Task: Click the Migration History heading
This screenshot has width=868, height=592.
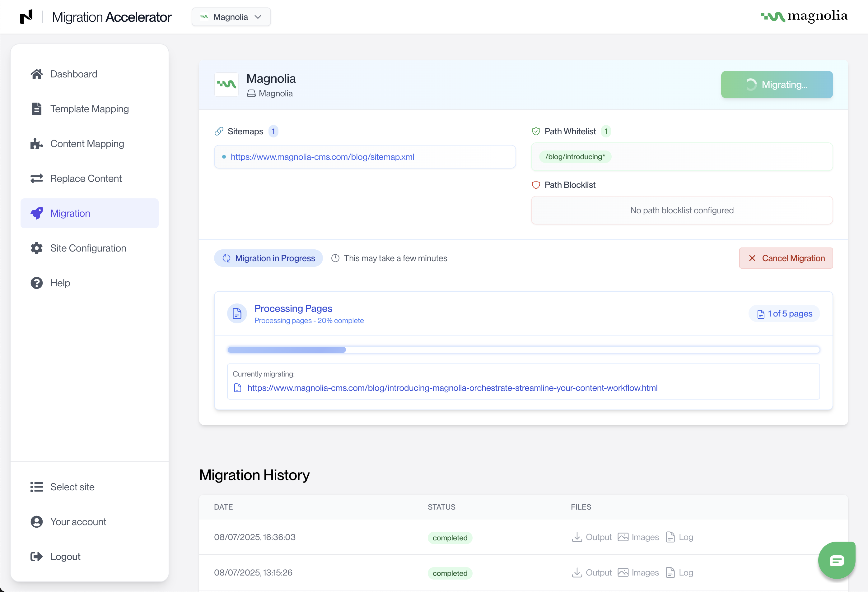Action: click(x=254, y=475)
